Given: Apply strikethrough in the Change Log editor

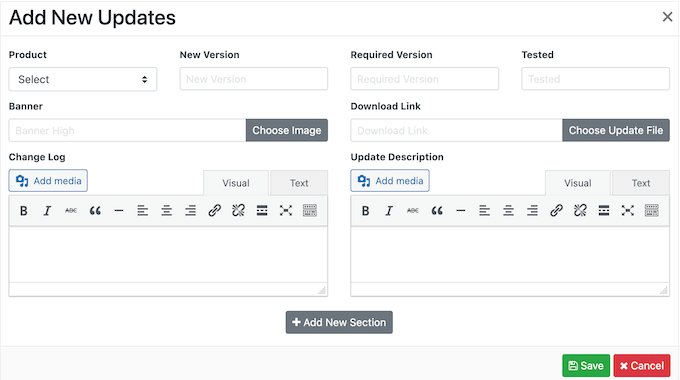Looking at the screenshot, I should click(x=71, y=211).
